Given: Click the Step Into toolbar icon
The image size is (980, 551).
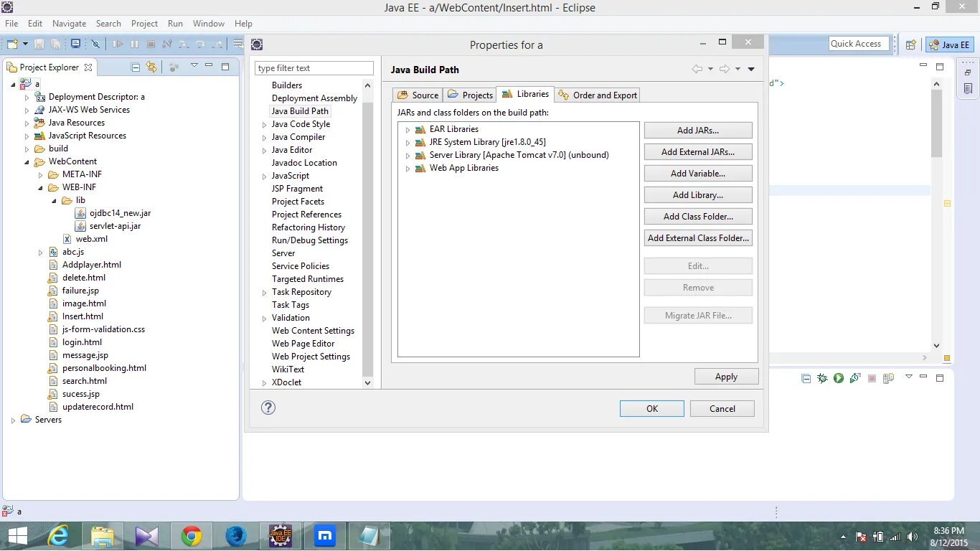Looking at the screenshot, I should (x=184, y=44).
